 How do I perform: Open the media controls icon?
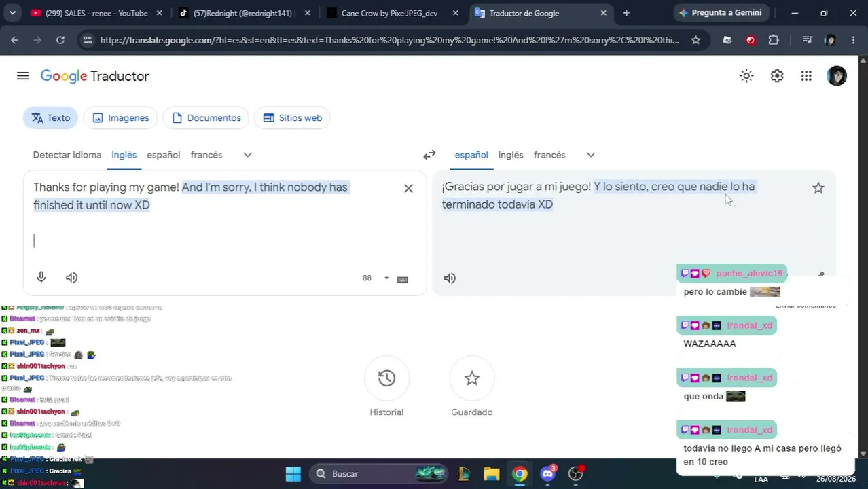pos(807,40)
